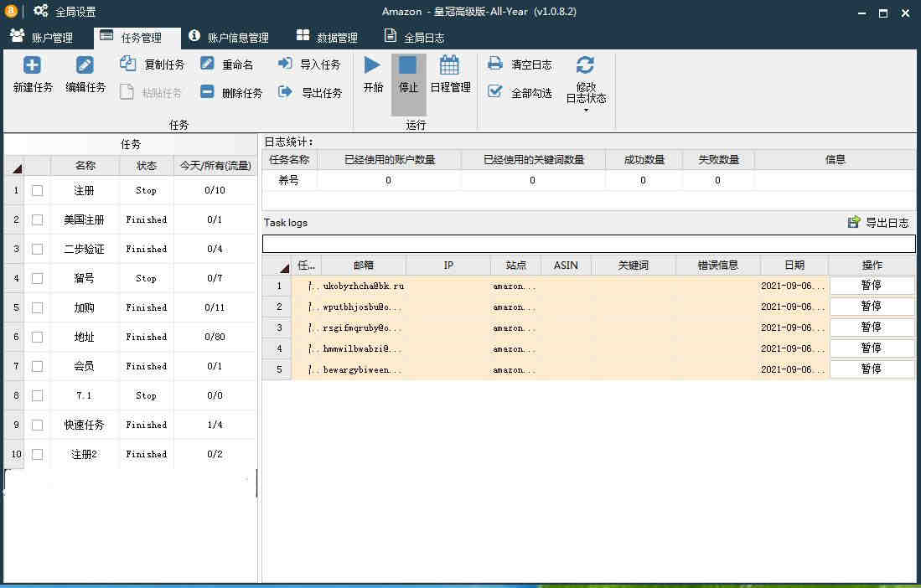Click the 修改日志状态 refresh icon
Image resolution: width=921 pixels, height=588 pixels.
click(585, 64)
